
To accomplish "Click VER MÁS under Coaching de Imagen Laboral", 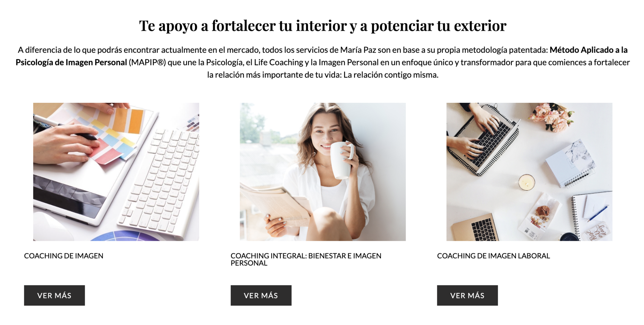I will tap(467, 295).
